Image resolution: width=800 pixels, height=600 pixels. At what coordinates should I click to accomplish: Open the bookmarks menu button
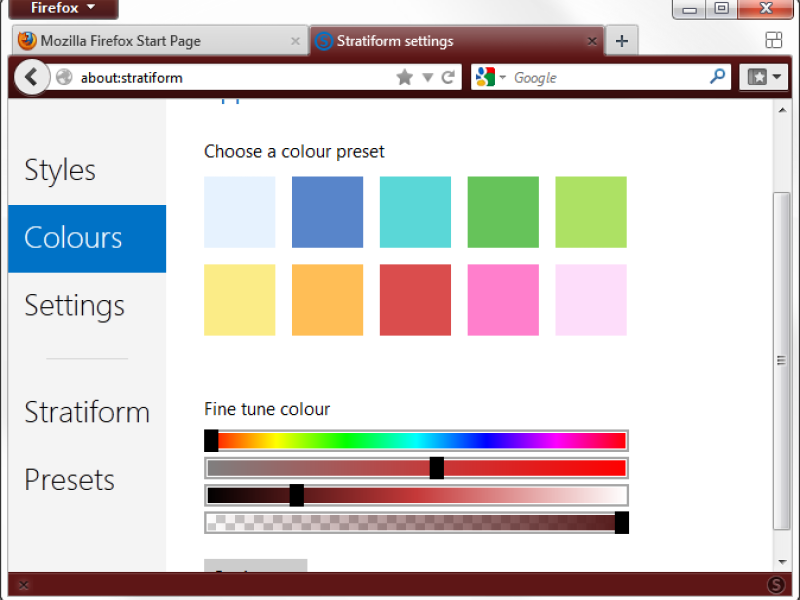pos(764,77)
